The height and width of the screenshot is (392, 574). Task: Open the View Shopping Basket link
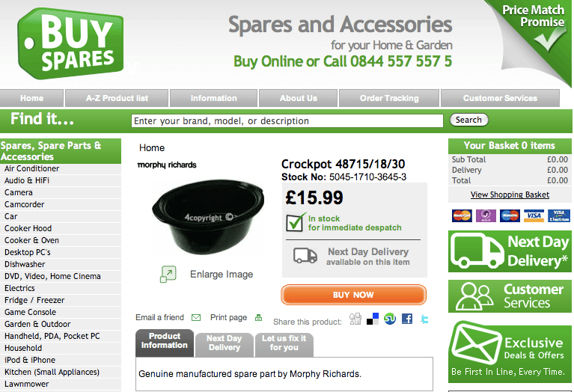tap(510, 195)
